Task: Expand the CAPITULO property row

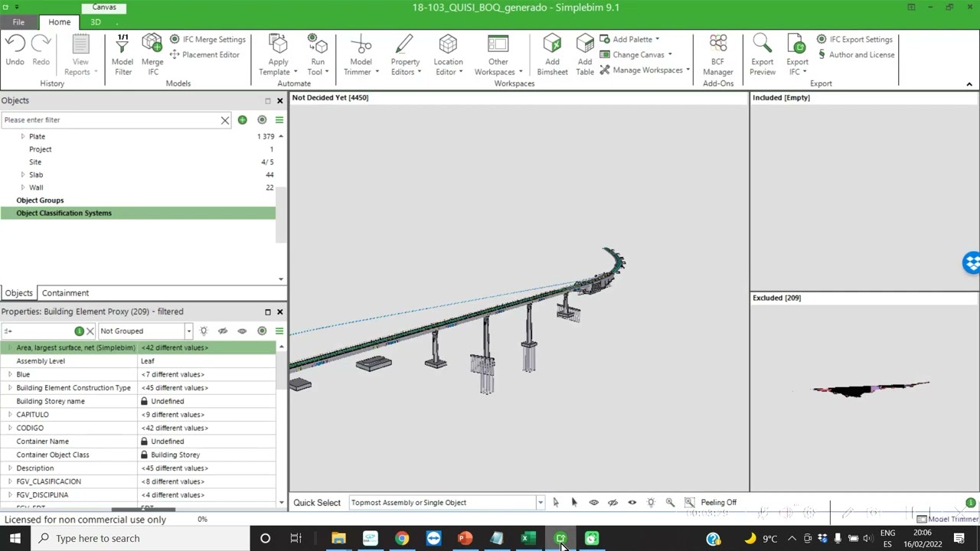Action: pyautogui.click(x=10, y=415)
